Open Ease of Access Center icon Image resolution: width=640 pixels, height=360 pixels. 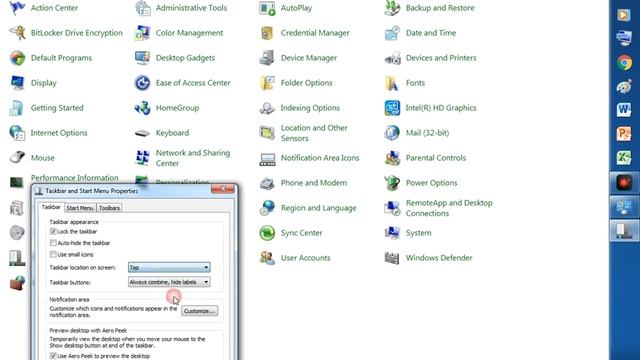[x=142, y=83]
